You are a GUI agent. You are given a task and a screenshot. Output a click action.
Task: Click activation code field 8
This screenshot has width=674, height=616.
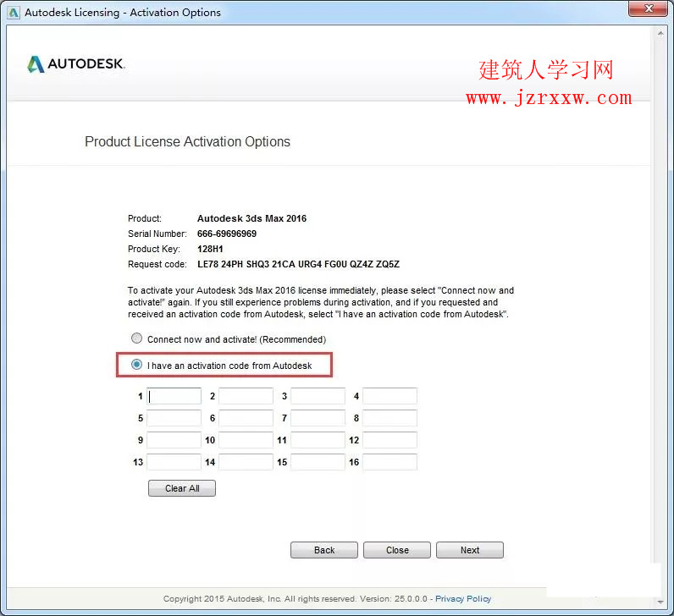point(389,418)
